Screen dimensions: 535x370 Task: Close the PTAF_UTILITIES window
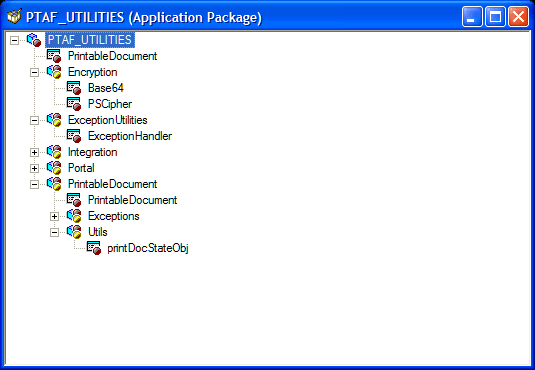click(518, 17)
